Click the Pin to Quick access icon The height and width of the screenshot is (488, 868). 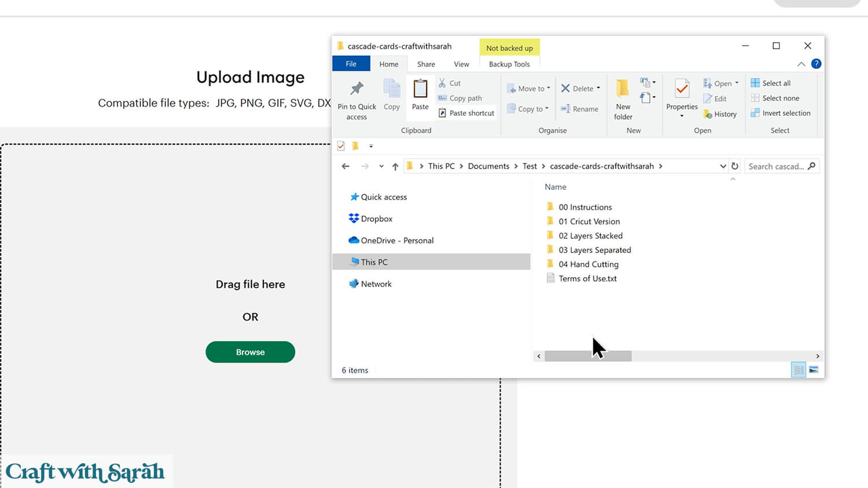coord(356,89)
